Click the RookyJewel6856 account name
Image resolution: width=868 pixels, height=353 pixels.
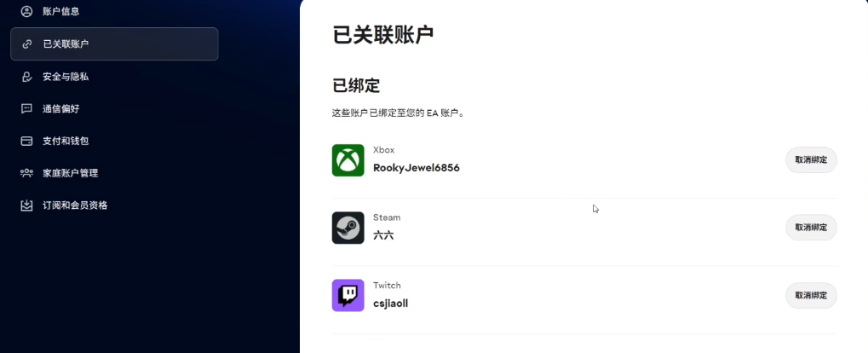pyautogui.click(x=416, y=168)
